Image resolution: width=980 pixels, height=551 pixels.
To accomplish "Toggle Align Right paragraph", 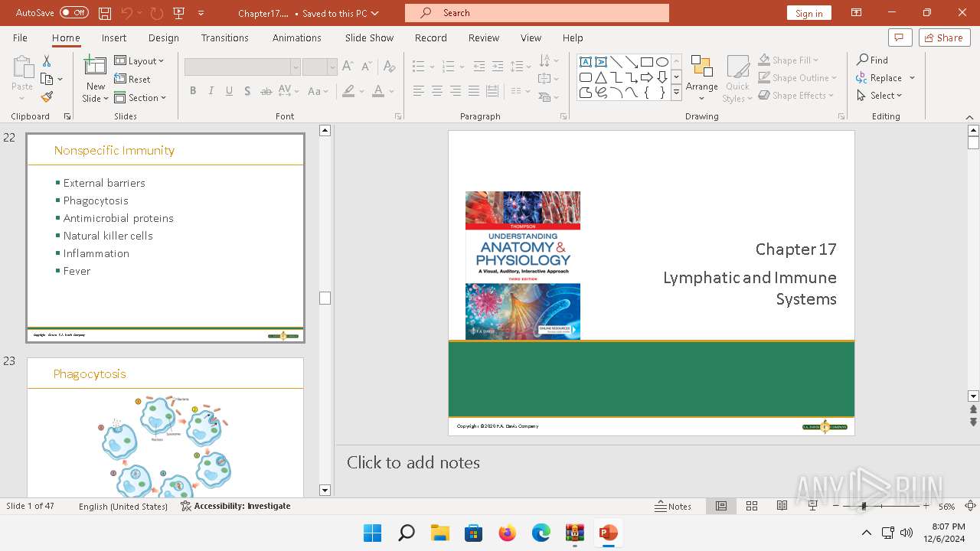I will (x=456, y=91).
